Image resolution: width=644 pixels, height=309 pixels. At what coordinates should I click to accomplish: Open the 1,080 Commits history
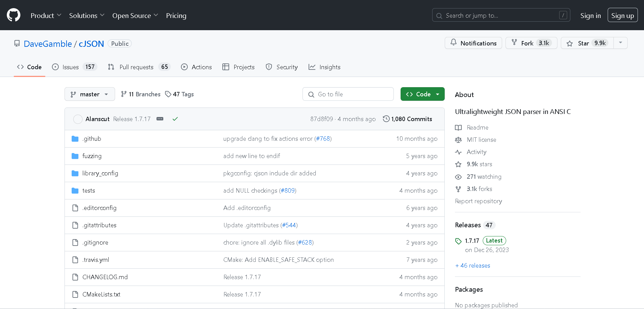click(x=407, y=119)
